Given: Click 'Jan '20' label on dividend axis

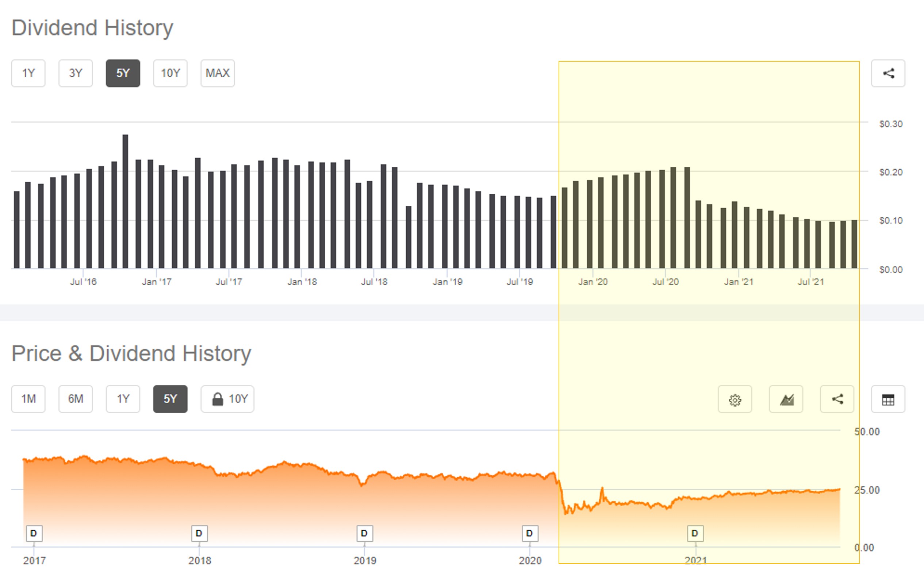Looking at the screenshot, I should pos(593,282).
